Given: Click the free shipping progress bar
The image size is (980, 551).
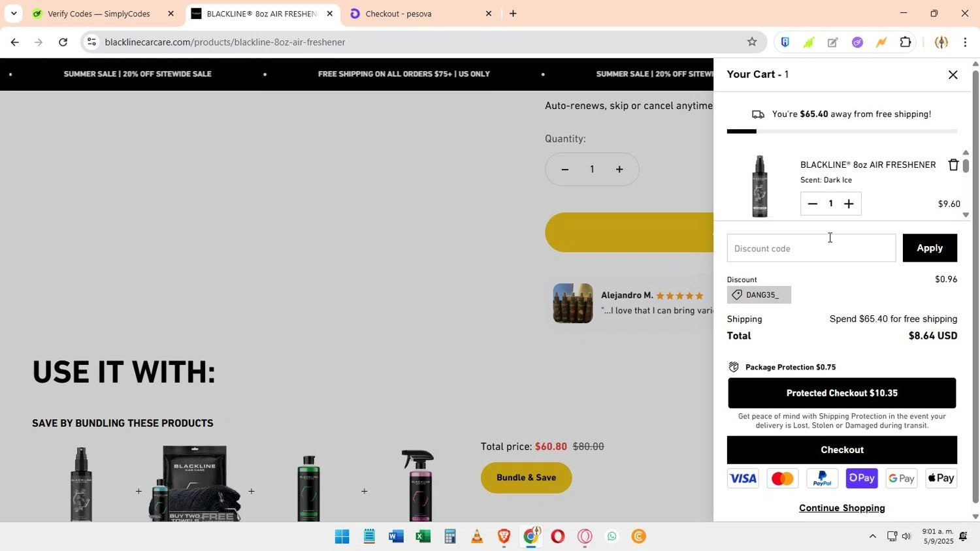Looking at the screenshot, I should 841,132.
